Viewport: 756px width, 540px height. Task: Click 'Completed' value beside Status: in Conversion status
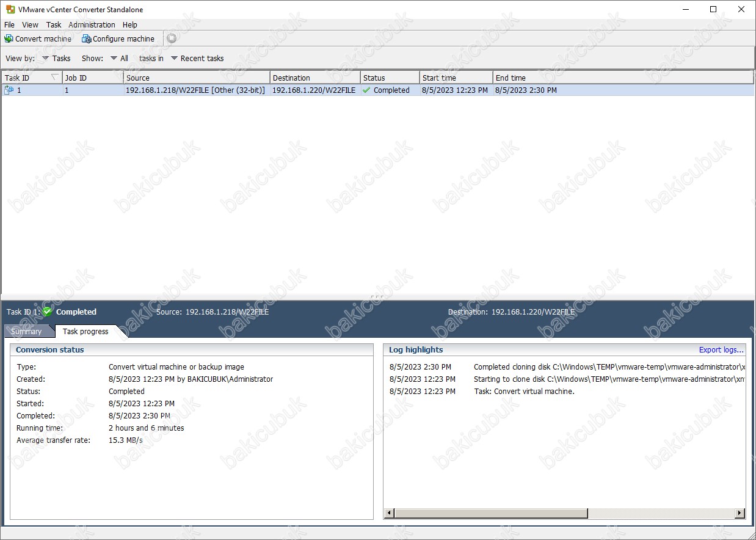pos(126,392)
